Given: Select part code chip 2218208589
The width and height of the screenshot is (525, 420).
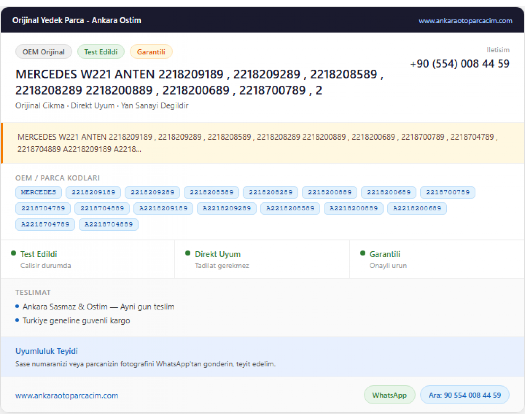Looking at the screenshot, I should click(211, 192).
